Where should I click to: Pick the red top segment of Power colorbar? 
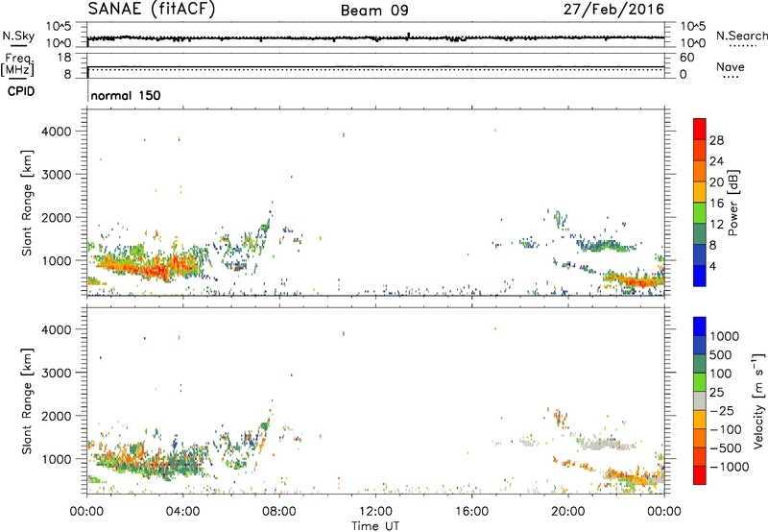click(700, 130)
